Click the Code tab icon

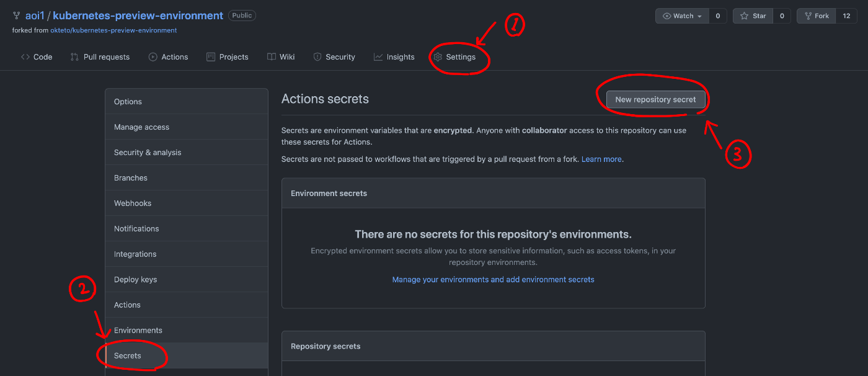25,56
